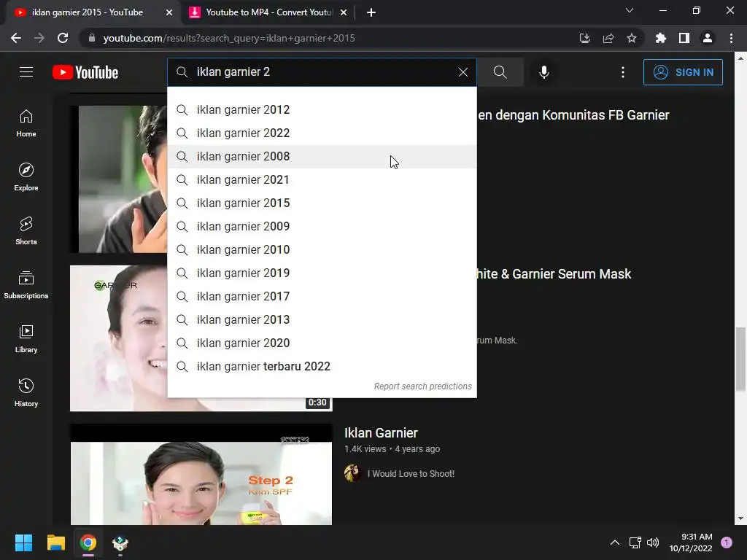Select suggestion iklan garnier 2009

pyautogui.click(x=322, y=226)
